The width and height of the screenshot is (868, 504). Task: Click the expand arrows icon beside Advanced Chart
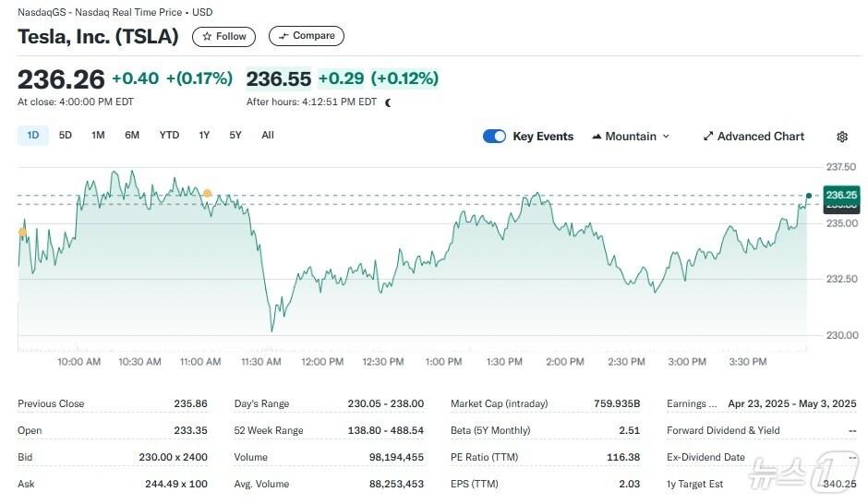coord(708,137)
